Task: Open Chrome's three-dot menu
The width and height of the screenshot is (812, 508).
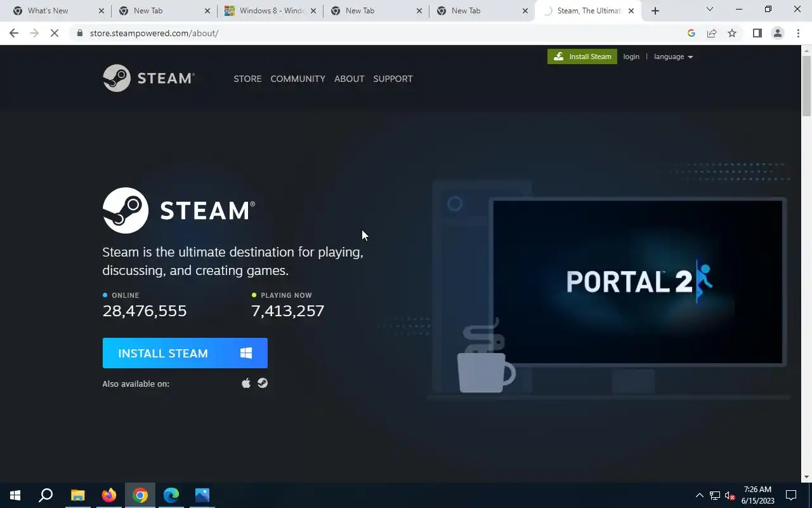Action: point(798,33)
